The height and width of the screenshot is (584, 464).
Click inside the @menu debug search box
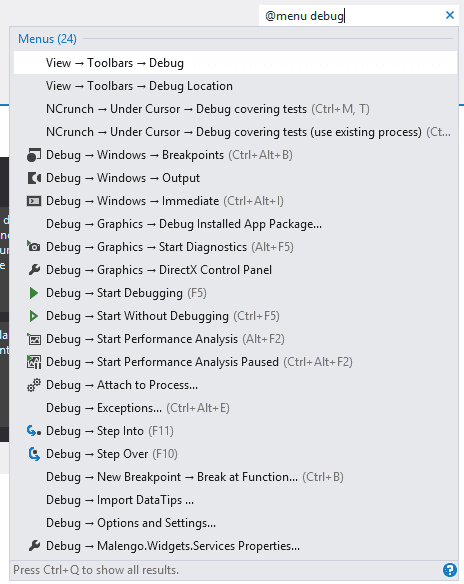[350, 16]
